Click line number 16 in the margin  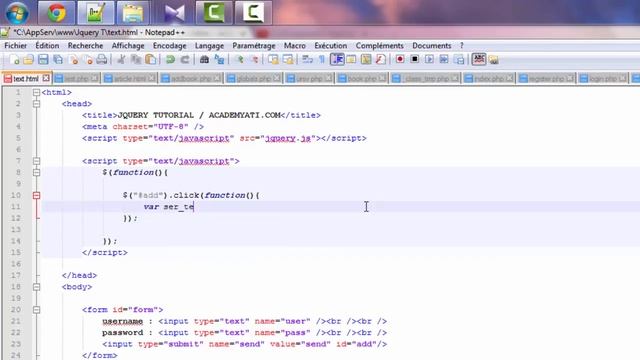[16, 264]
